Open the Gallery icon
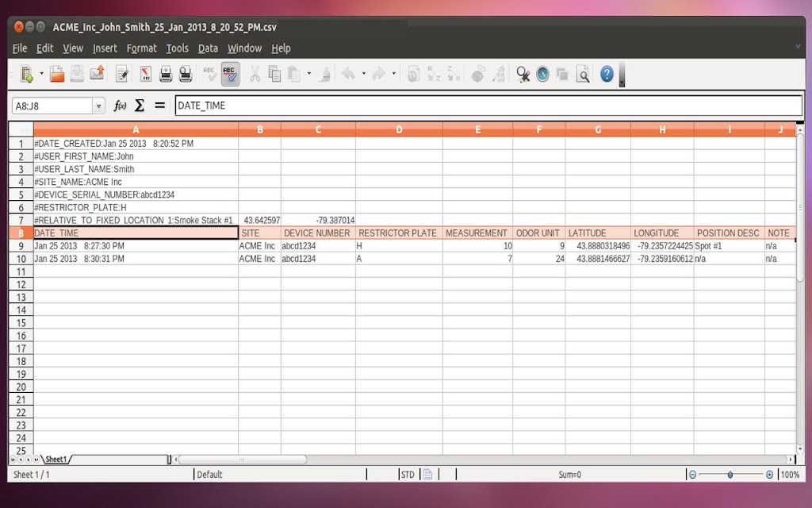The image size is (812, 508). [562, 74]
